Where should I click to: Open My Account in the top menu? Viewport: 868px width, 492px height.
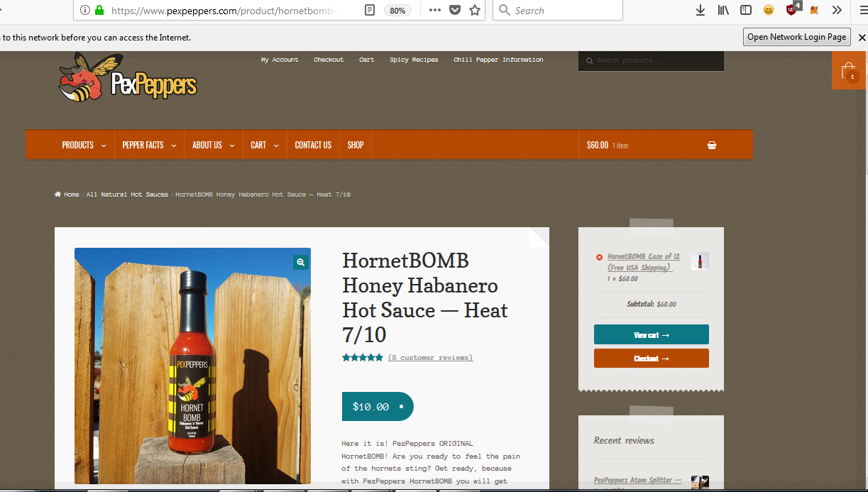[x=280, y=60]
